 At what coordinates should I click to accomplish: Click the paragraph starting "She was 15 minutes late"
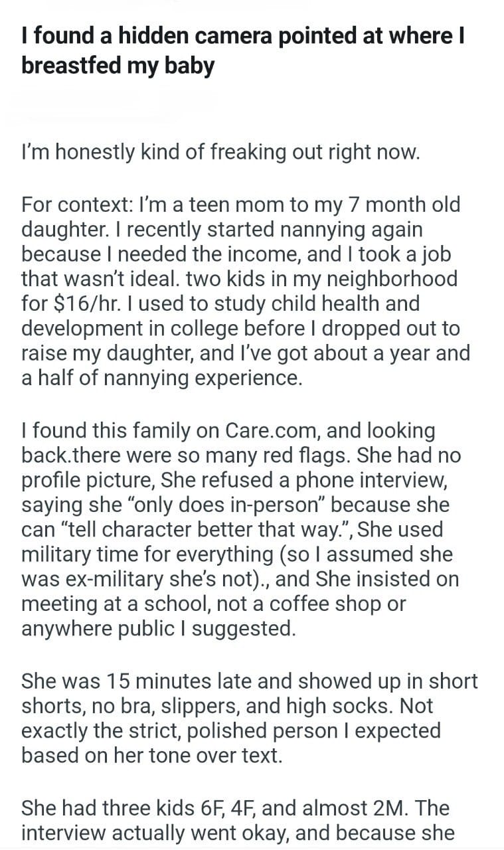pyautogui.click(x=249, y=718)
